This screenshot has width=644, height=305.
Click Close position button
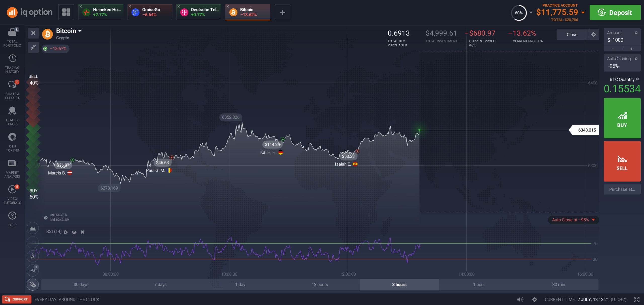click(x=572, y=34)
